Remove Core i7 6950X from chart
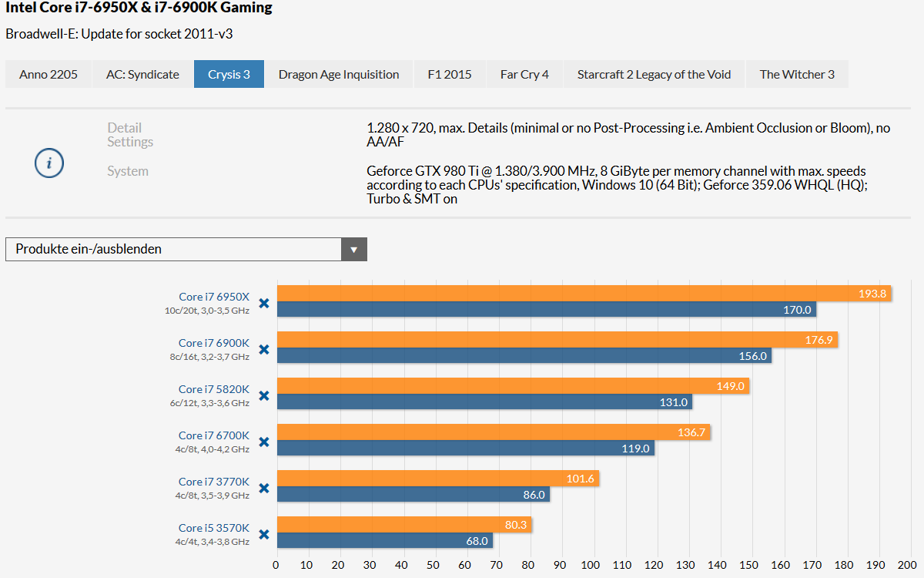The image size is (924, 578). pos(263,304)
